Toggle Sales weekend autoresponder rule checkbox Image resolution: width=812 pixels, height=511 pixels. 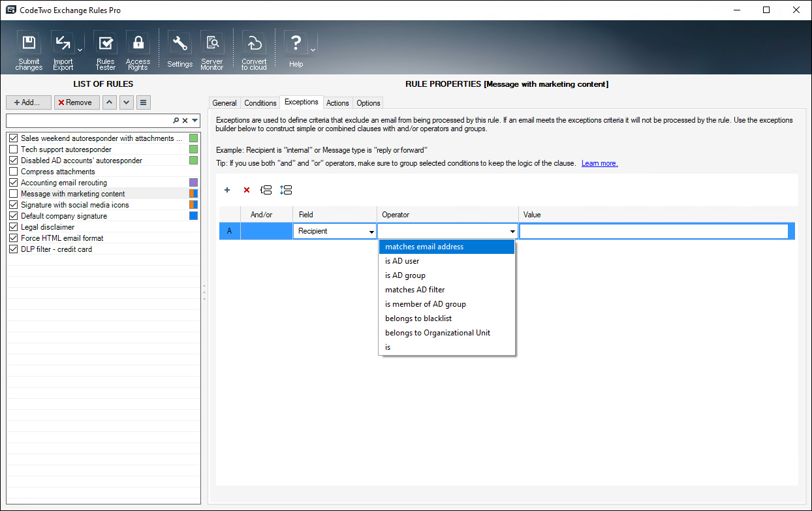coord(14,138)
